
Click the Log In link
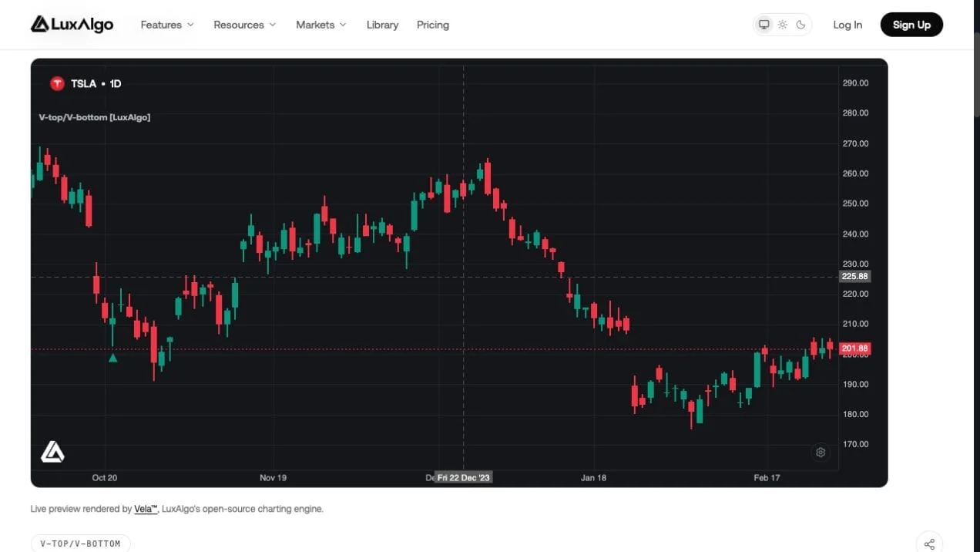(847, 25)
